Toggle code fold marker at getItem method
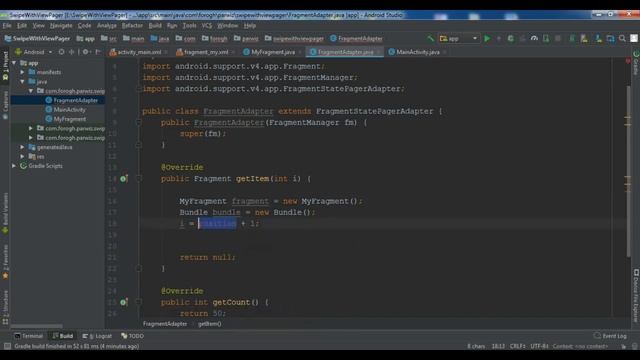The height and width of the screenshot is (360, 640). click(x=139, y=179)
